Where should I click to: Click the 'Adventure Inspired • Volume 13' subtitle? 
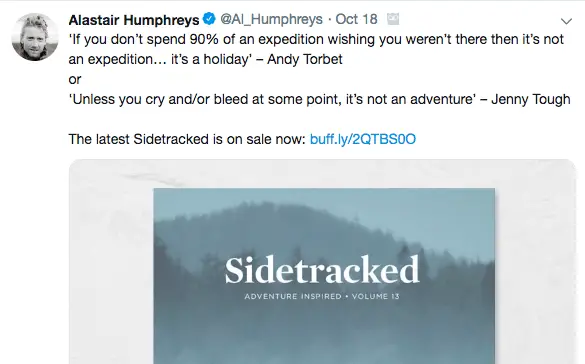pos(322,296)
